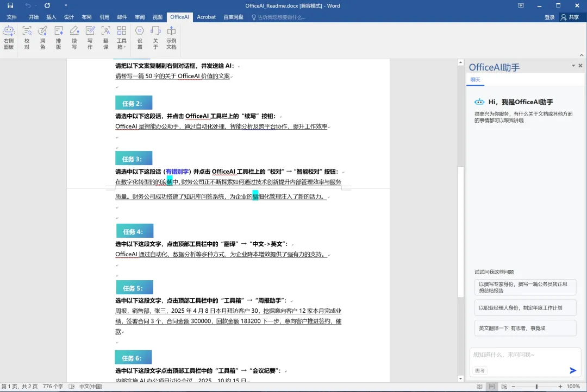587x392 pixels.
Task: Collapse the ribbon with the small chevron
Action: pyautogui.click(x=582, y=55)
